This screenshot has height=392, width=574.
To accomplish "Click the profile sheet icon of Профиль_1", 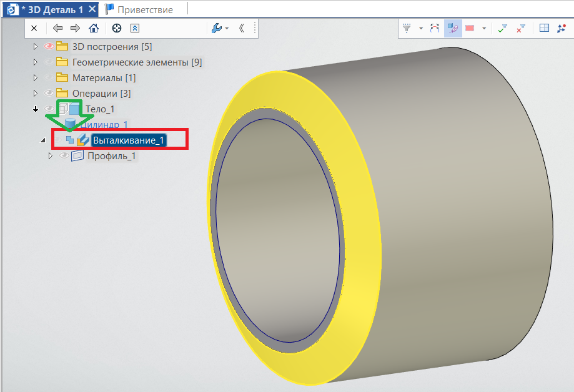I will (x=77, y=156).
